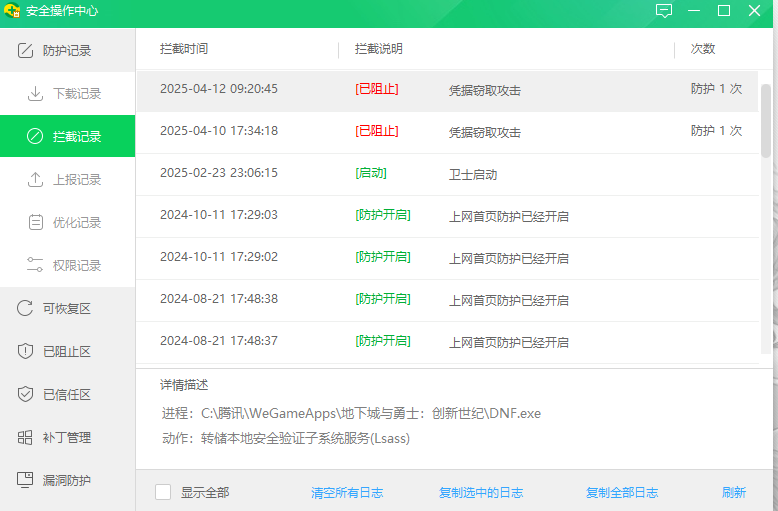Click the vertical scrollbar of the log list
778x511 pixels.
(x=766, y=120)
